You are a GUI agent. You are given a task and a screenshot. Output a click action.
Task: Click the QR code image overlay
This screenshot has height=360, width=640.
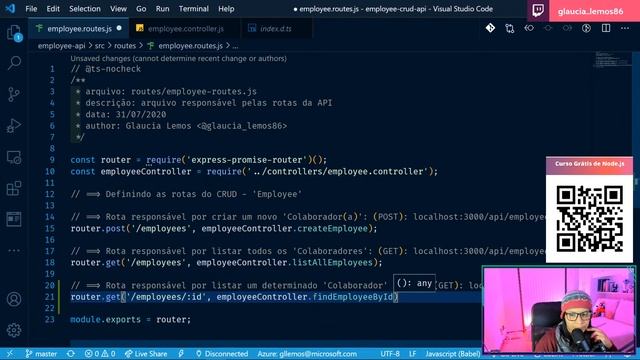point(589,219)
